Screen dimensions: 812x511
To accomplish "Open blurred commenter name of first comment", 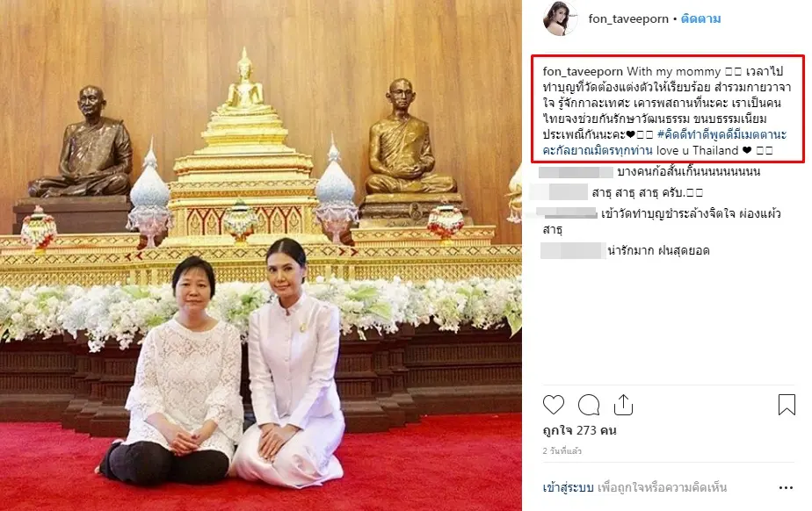I will click(576, 172).
